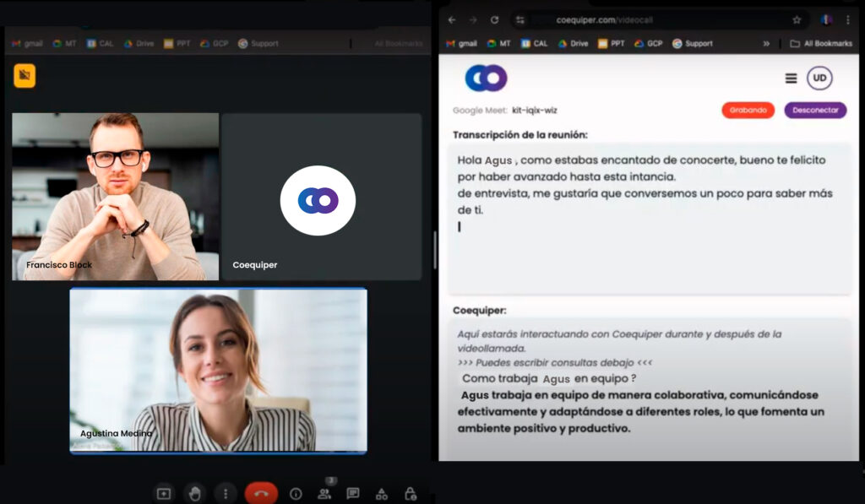The image size is (865, 504).
Task: Stop recording via the Grabando badge
Action: [x=747, y=109]
